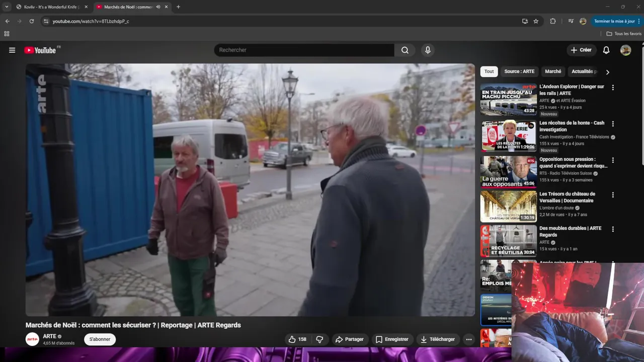Open the browser extensions puzzle icon
The image size is (644, 362).
pos(553,21)
